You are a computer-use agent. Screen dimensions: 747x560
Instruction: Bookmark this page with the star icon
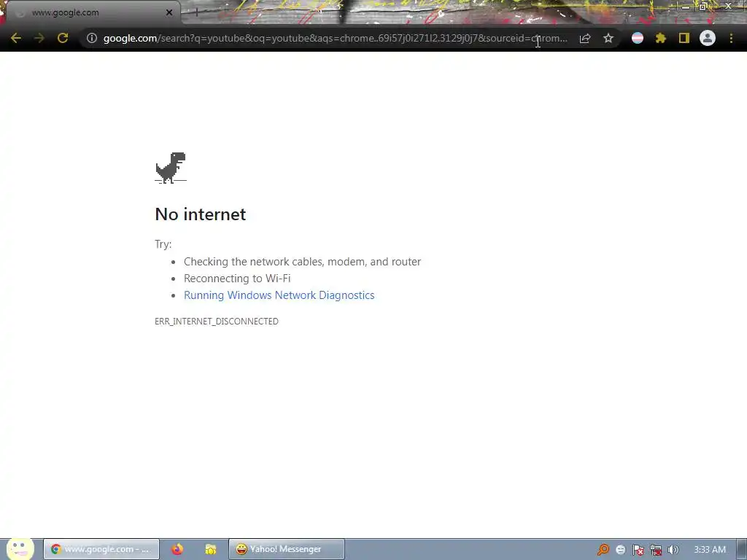(x=608, y=38)
